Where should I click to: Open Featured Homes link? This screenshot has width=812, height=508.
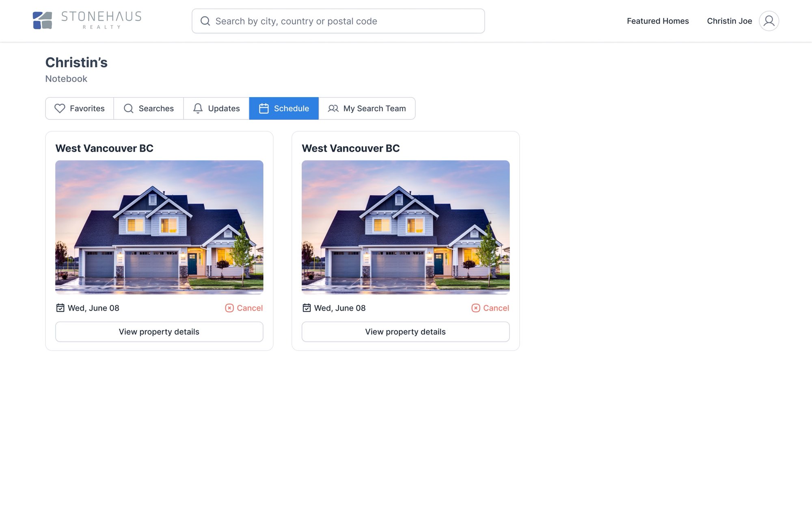(658, 21)
